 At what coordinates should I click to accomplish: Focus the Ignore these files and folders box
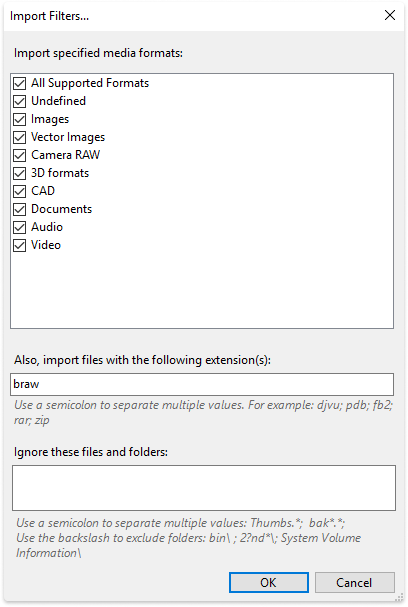(204, 488)
